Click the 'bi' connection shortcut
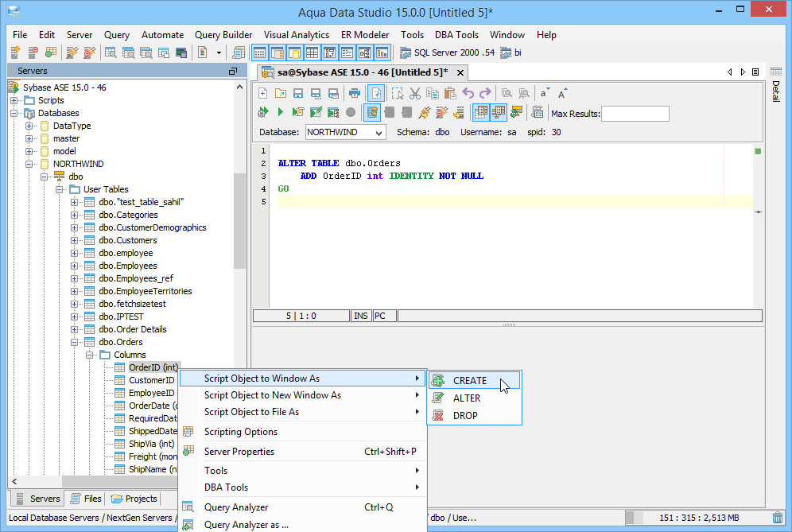 coord(511,52)
